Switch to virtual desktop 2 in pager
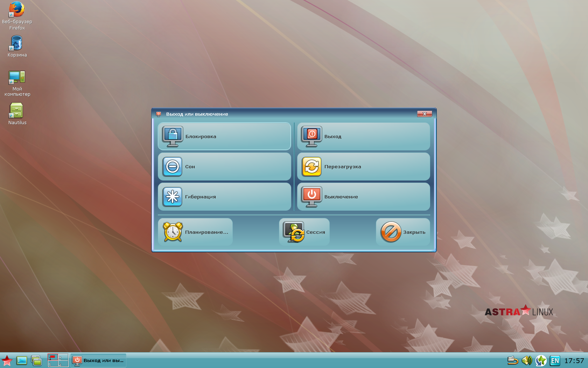This screenshot has width=588, height=368. click(63, 357)
